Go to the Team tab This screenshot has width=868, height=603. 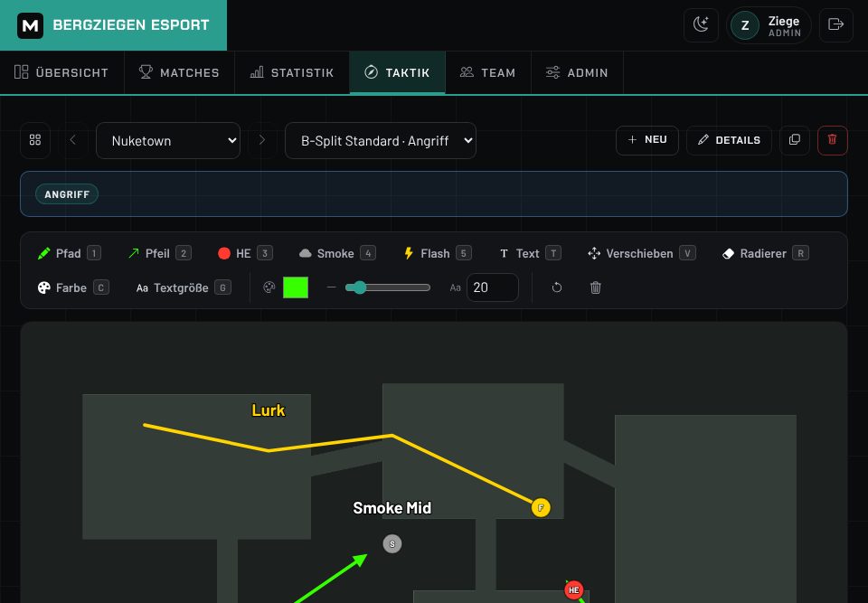click(x=488, y=72)
